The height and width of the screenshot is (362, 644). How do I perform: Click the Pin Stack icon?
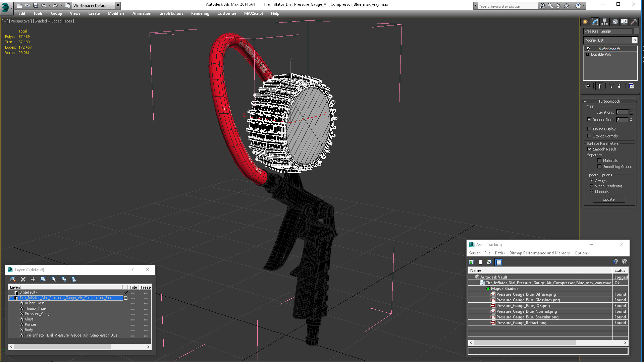[x=588, y=86]
